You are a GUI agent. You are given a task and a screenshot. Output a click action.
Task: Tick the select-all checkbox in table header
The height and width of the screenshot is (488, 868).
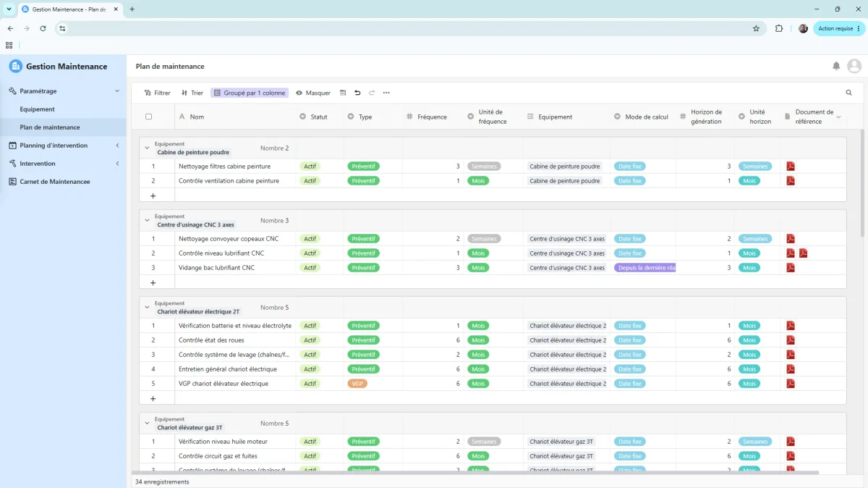coord(149,117)
